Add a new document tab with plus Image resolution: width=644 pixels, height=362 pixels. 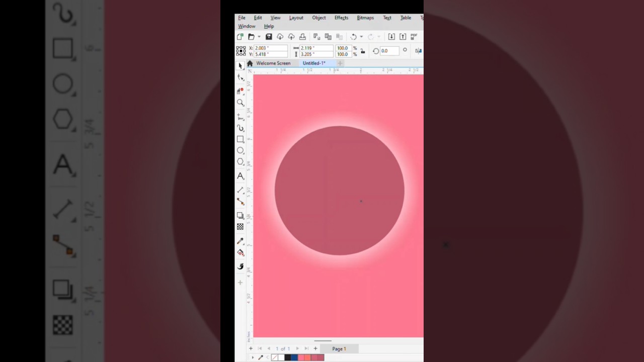340,63
